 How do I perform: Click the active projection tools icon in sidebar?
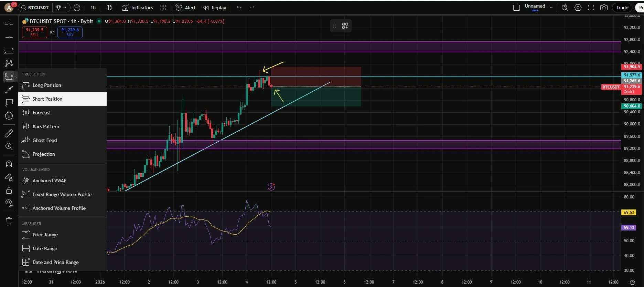pos(9,76)
